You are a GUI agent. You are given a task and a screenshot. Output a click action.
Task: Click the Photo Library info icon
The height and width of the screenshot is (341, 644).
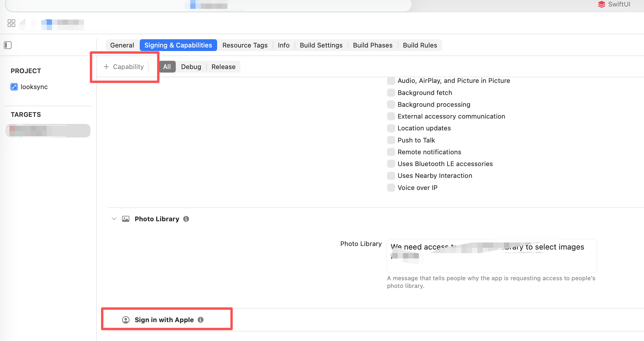(186, 219)
